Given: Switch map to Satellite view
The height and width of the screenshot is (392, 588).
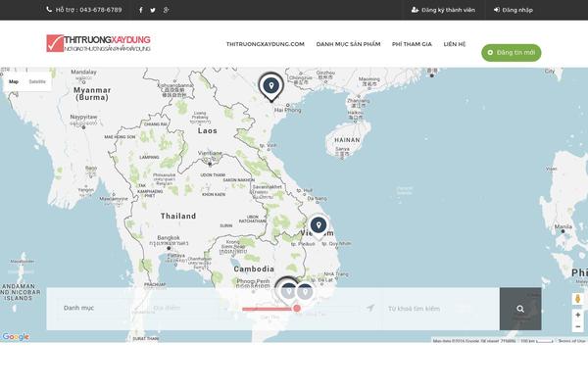Looking at the screenshot, I should [37, 81].
